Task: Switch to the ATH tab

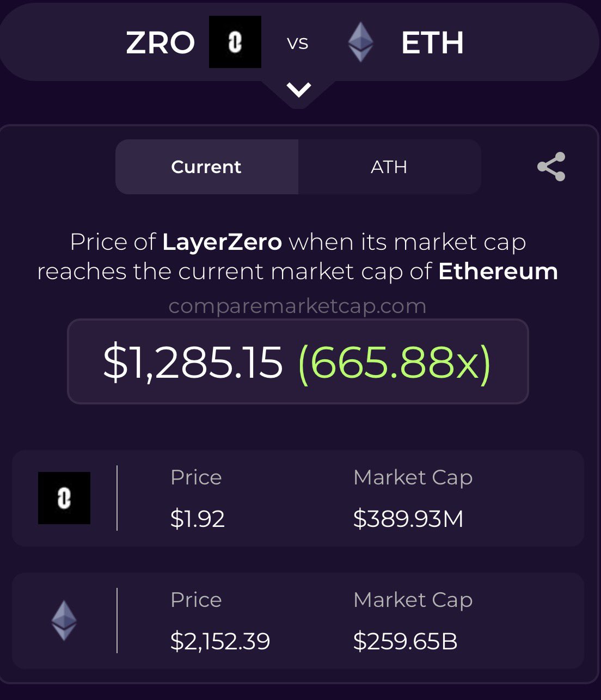Action: point(389,167)
